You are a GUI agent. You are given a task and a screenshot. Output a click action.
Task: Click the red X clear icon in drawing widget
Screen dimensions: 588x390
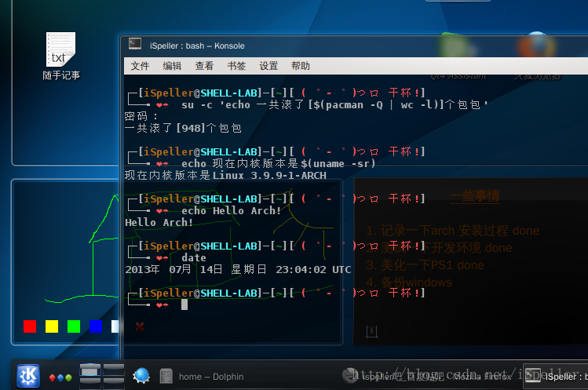[x=140, y=326]
